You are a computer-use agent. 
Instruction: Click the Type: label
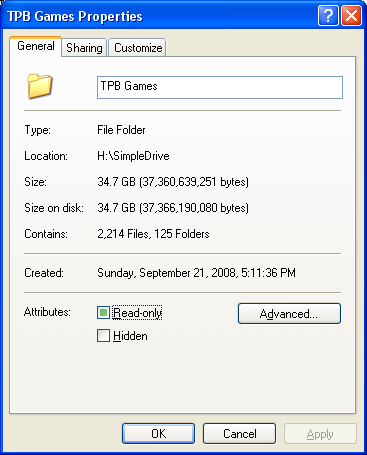coord(38,130)
